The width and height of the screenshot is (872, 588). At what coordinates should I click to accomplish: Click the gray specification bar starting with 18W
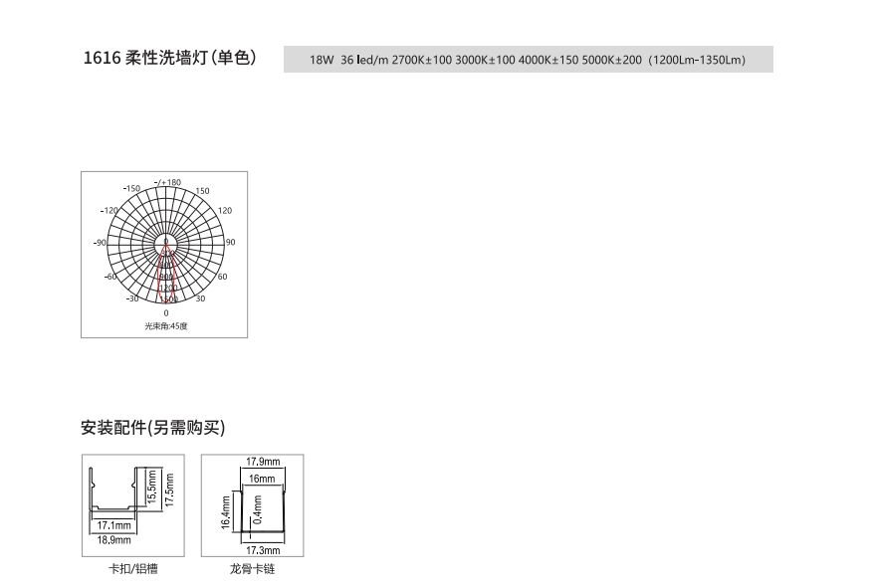(x=528, y=60)
